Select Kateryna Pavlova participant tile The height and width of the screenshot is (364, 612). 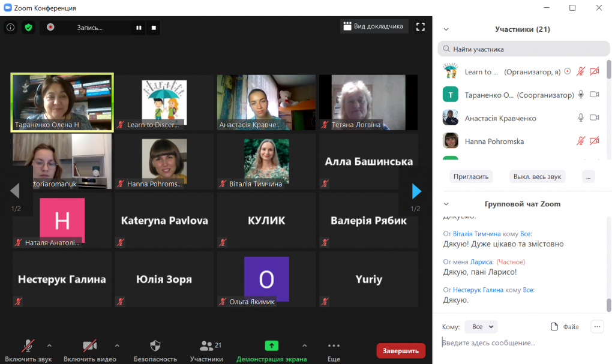164,220
